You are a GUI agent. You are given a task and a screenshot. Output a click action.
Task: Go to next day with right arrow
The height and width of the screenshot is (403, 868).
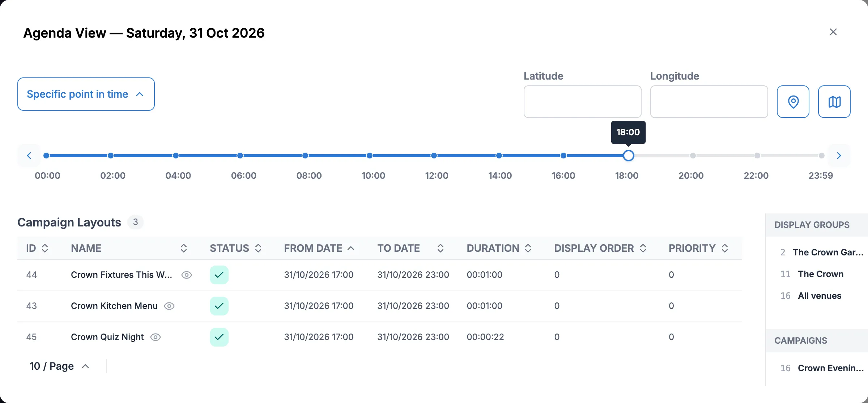point(839,156)
